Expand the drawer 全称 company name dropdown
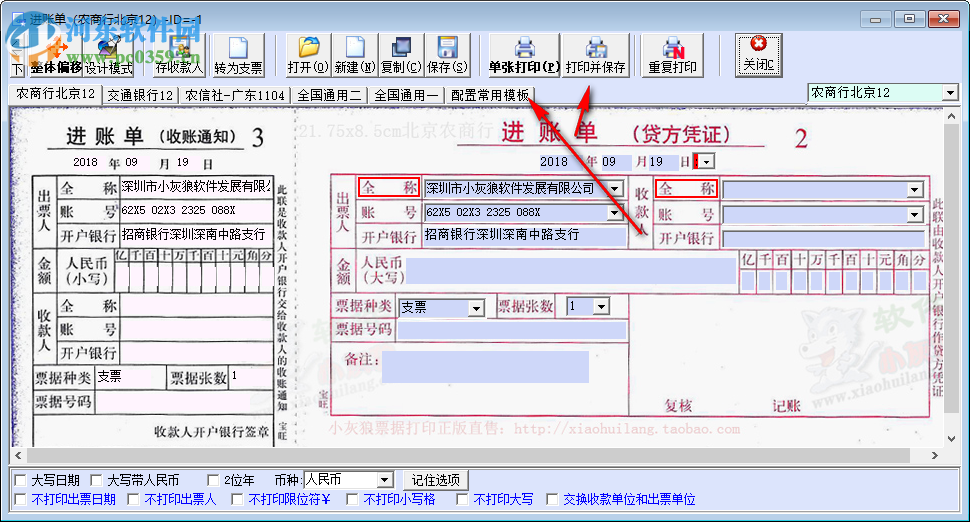Viewport: 970px width, 522px height. click(x=616, y=189)
